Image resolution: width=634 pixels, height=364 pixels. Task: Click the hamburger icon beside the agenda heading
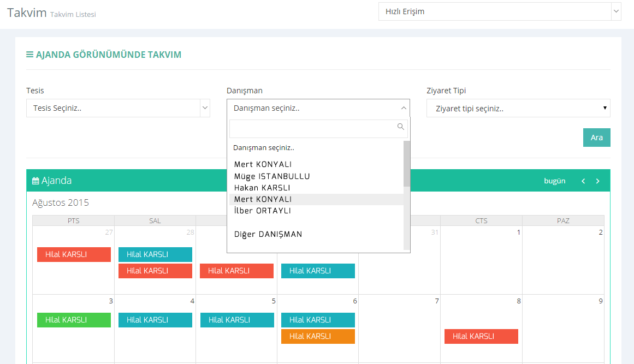[29, 55]
